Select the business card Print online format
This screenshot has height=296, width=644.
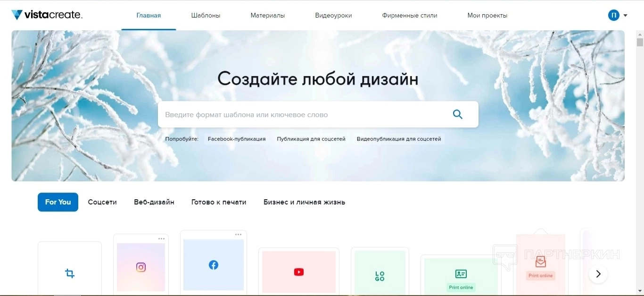pyautogui.click(x=461, y=276)
